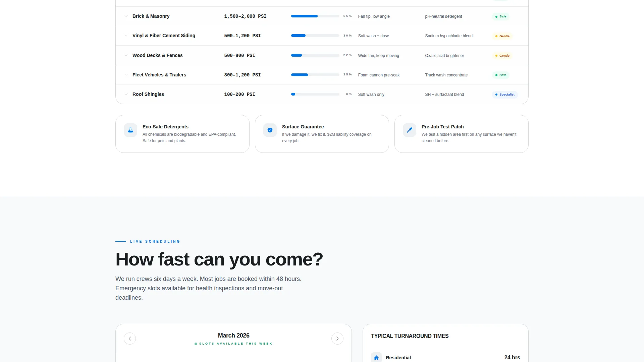
Task: Click 'Fan tip, low angle' text
Action: pos(374,16)
